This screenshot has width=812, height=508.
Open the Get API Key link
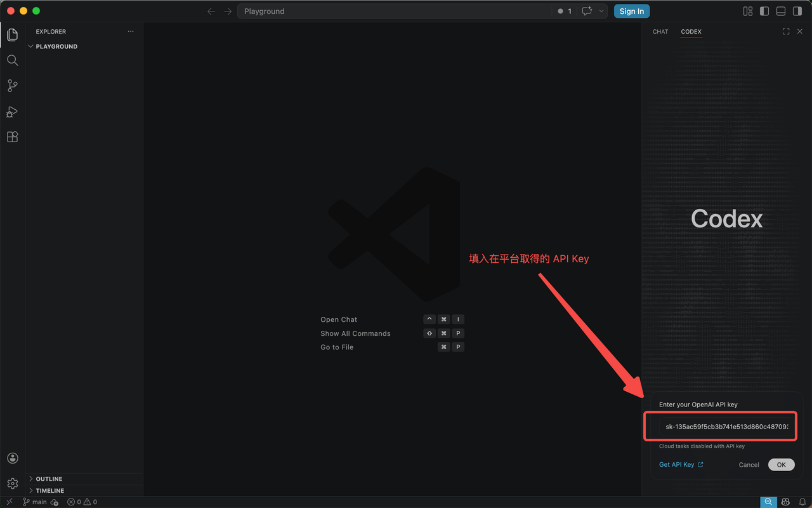point(681,465)
